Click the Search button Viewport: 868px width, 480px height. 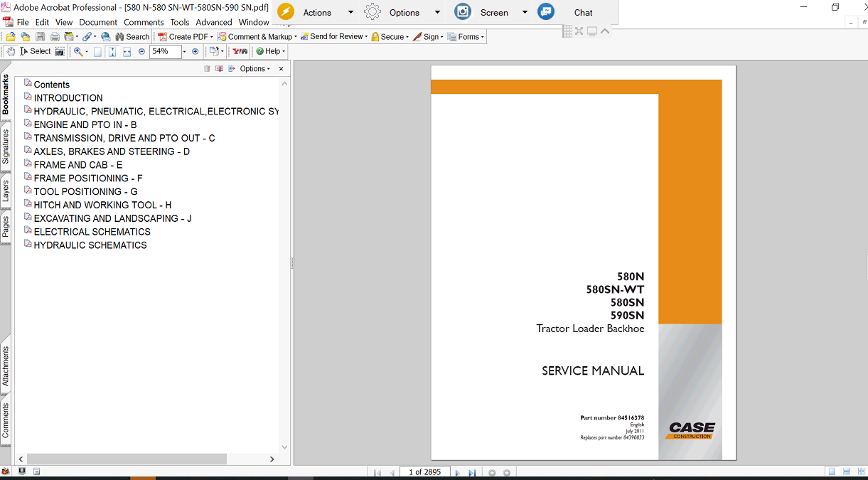[132, 37]
